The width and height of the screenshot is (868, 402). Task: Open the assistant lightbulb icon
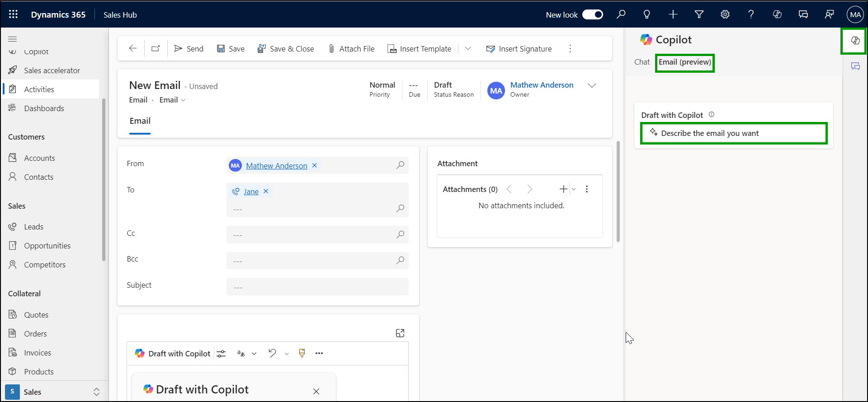click(647, 14)
